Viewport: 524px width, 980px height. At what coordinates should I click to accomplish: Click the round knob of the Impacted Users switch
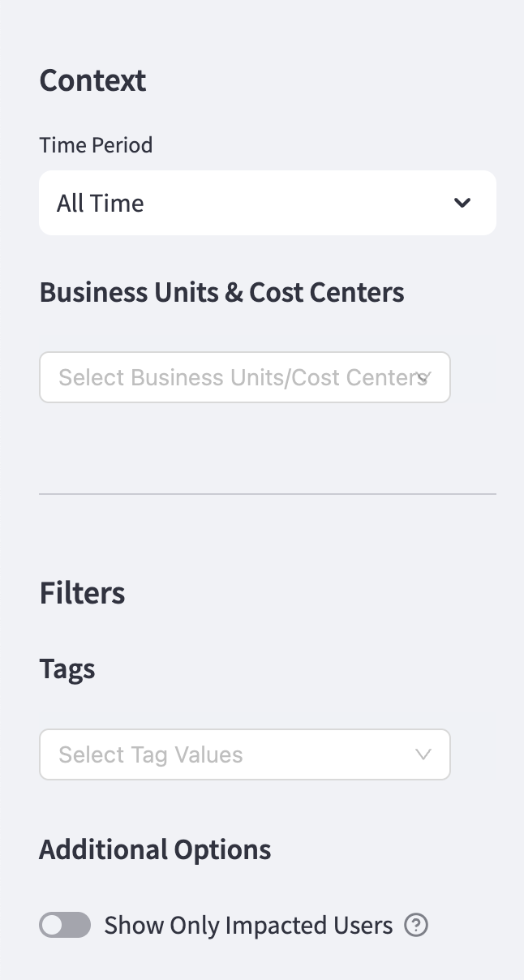coord(54,925)
